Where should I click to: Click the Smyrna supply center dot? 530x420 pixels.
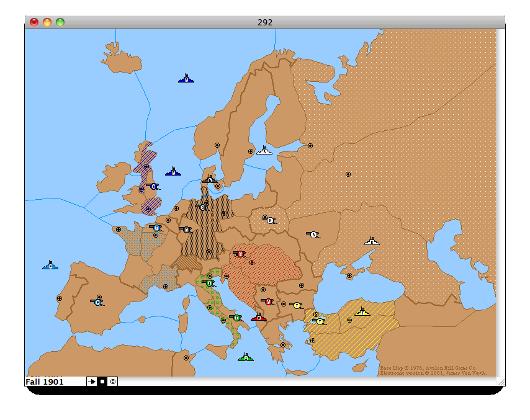pyautogui.click(x=313, y=341)
